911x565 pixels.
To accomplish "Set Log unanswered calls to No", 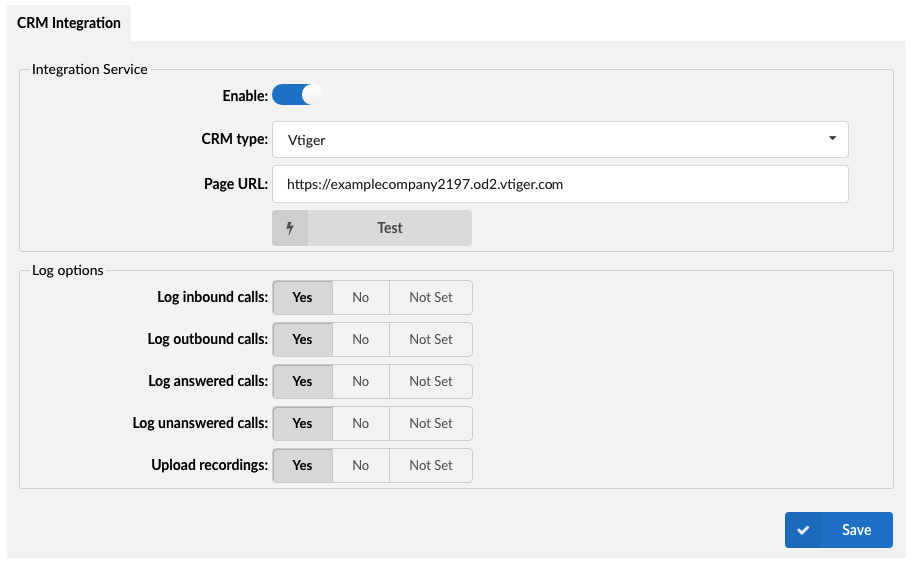I will 361,423.
